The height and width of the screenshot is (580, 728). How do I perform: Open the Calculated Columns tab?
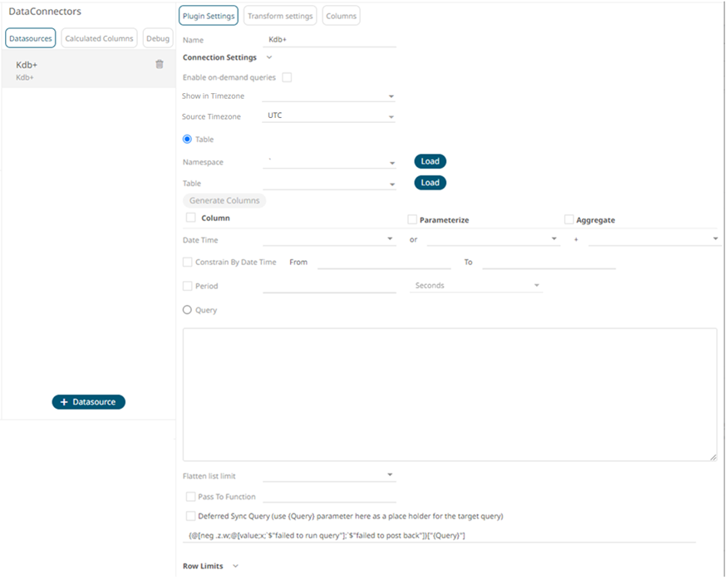tap(99, 38)
